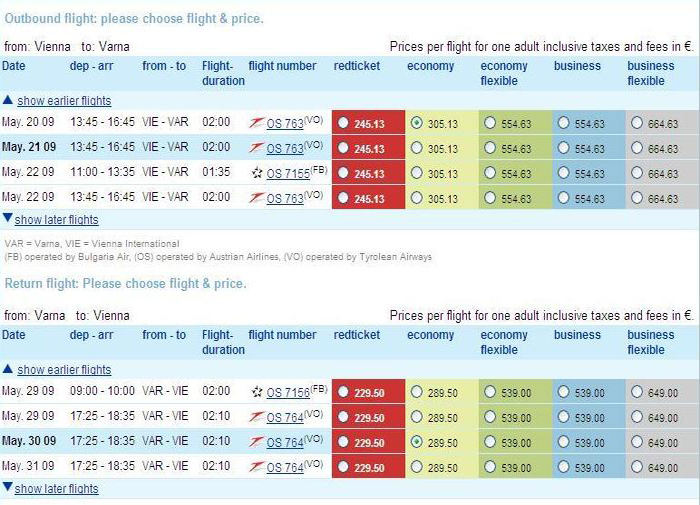Click Austrian logo on May 21 outbound flight
The width and height of the screenshot is (700, 505).
coord(256,147)
